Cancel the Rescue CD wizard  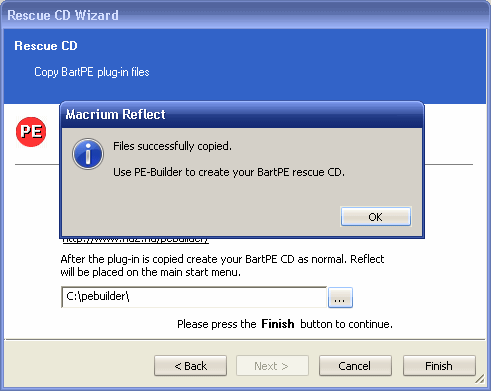tap(355, 366)
